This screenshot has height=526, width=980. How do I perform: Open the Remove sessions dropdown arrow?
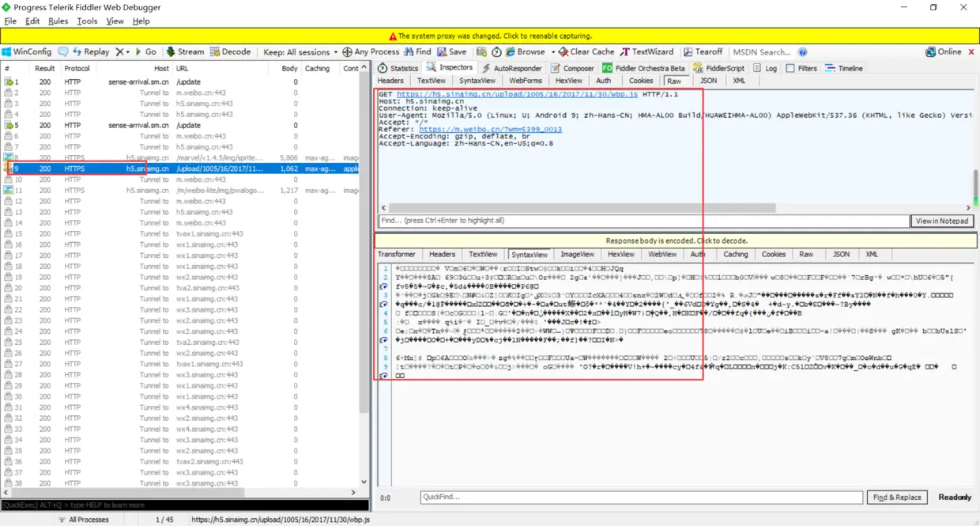point(128,51)
